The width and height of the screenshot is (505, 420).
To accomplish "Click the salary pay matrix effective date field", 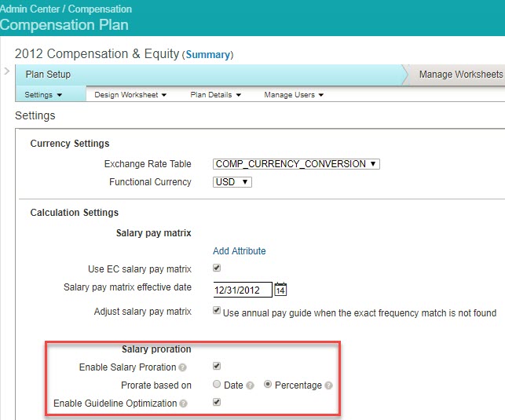I will [243, 290].
